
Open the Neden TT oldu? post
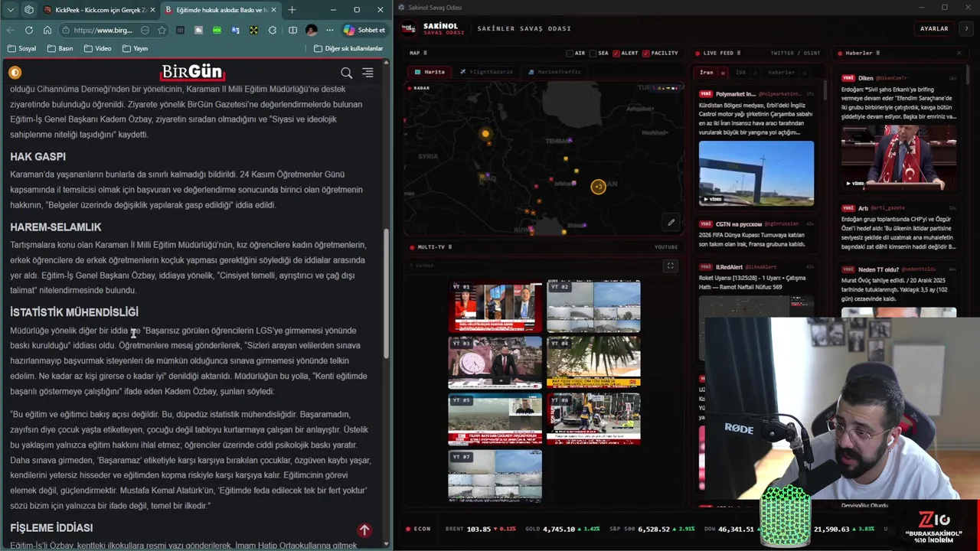click(899, 284)
